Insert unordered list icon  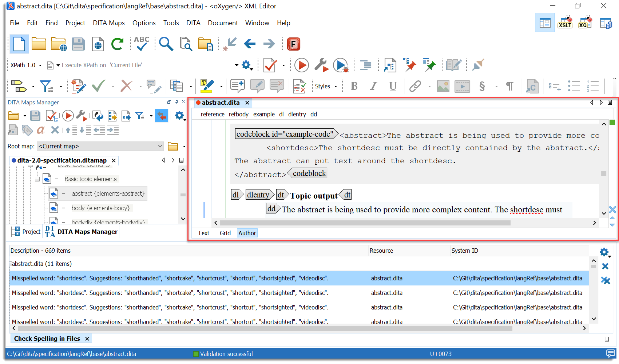[574, 86]
